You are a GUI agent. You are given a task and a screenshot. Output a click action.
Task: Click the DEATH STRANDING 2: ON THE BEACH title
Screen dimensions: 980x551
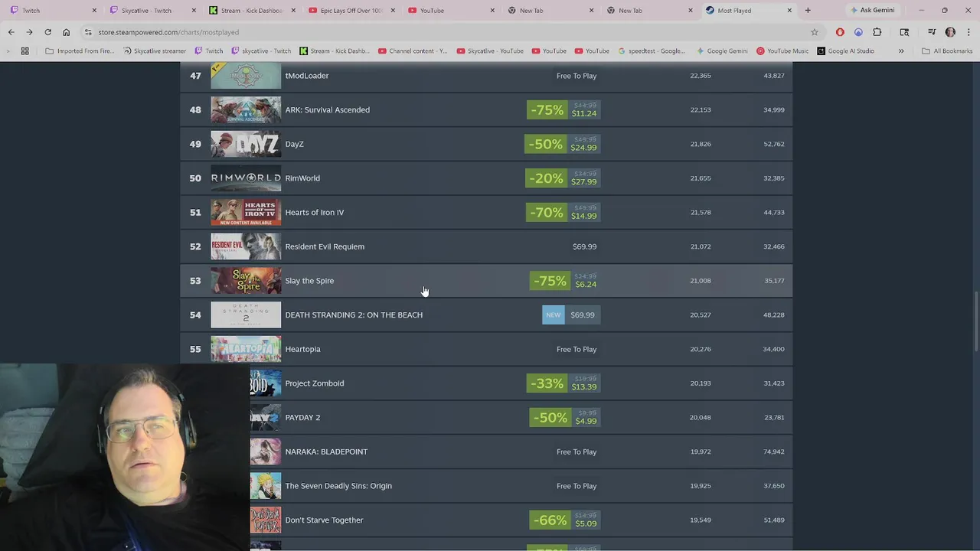pyautogui.click(x=354, y=315)
